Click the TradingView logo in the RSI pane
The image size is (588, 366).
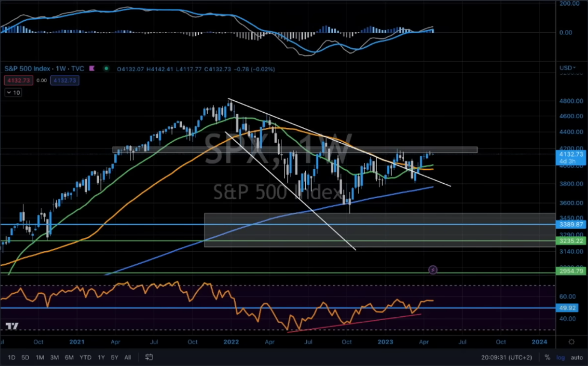coord(12,326)
